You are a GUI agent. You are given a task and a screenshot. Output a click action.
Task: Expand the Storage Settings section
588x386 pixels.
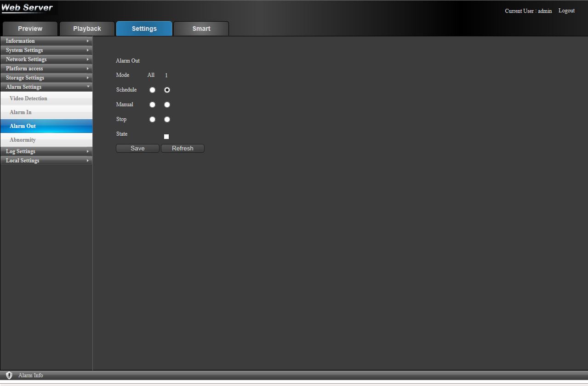(x=46, y=78)
